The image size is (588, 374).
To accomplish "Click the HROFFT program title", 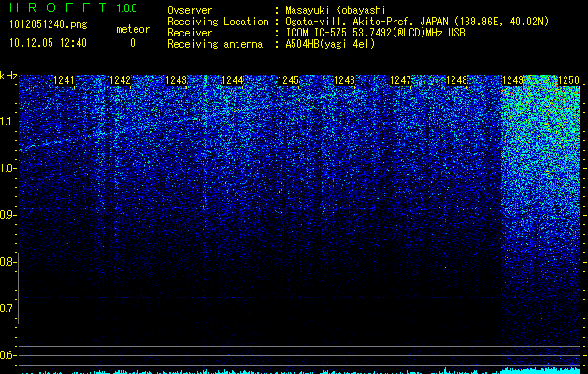I will click(58, 7).
